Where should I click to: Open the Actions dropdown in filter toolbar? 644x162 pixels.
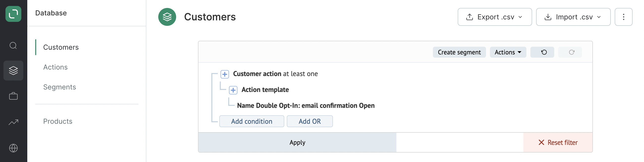508,52
